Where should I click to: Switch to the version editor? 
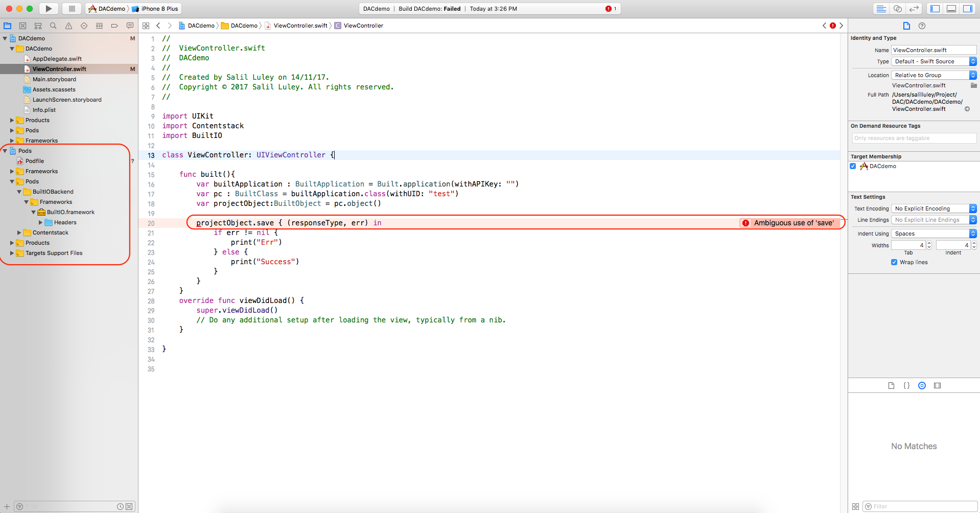click(914, 9)
